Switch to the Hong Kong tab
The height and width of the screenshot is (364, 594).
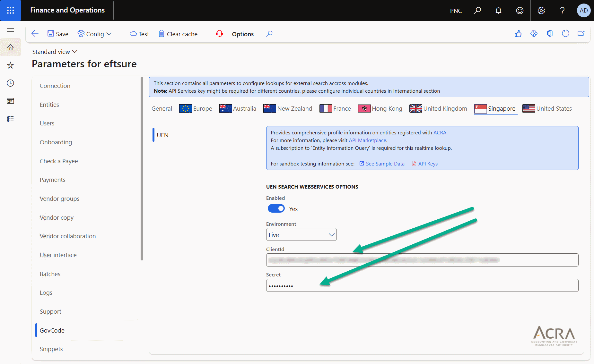click(380, 109)
